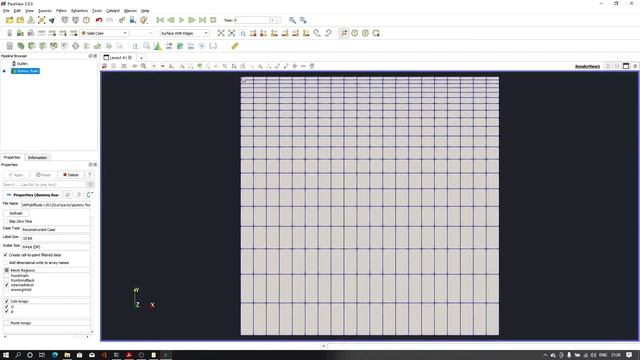Click the properties search input field
640x360 pixels.
(x=44, y=184)
